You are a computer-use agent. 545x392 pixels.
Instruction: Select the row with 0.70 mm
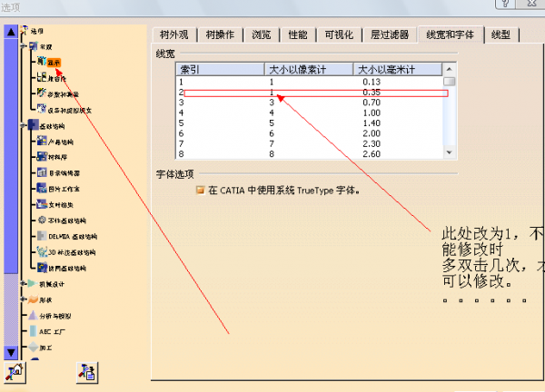(x=310, y=103)
